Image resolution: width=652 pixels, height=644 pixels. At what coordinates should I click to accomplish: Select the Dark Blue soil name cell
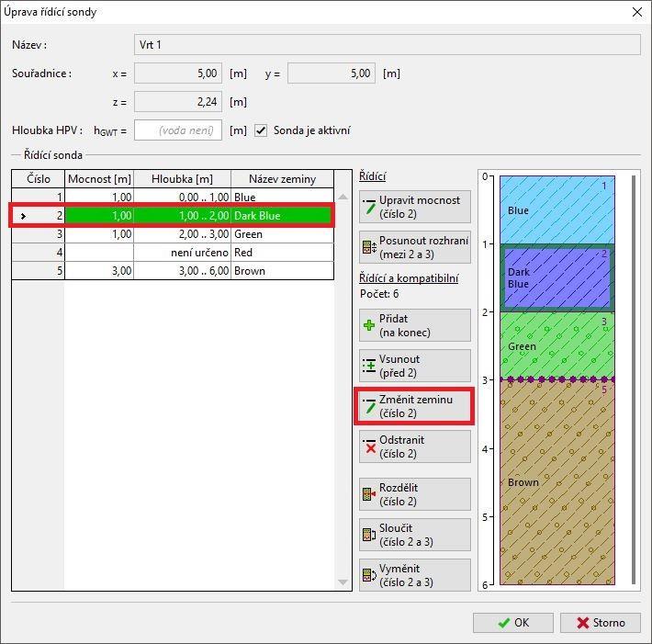(x=282, y=216)
